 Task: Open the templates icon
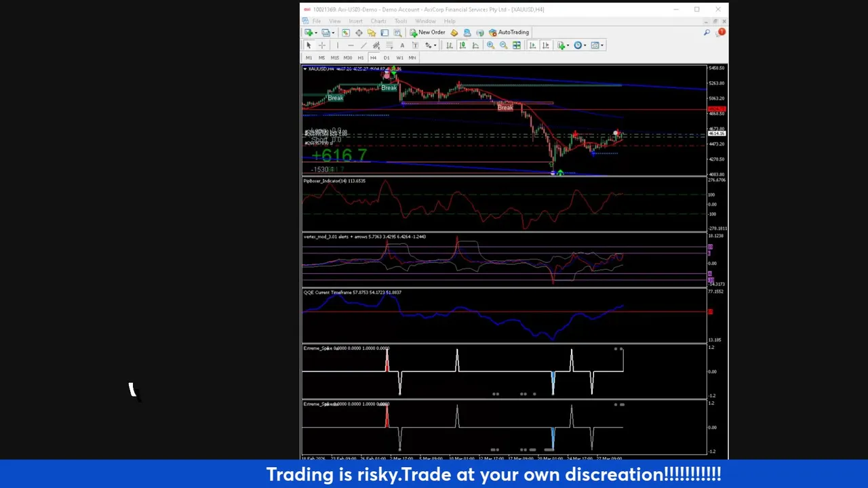pos(595,45)
